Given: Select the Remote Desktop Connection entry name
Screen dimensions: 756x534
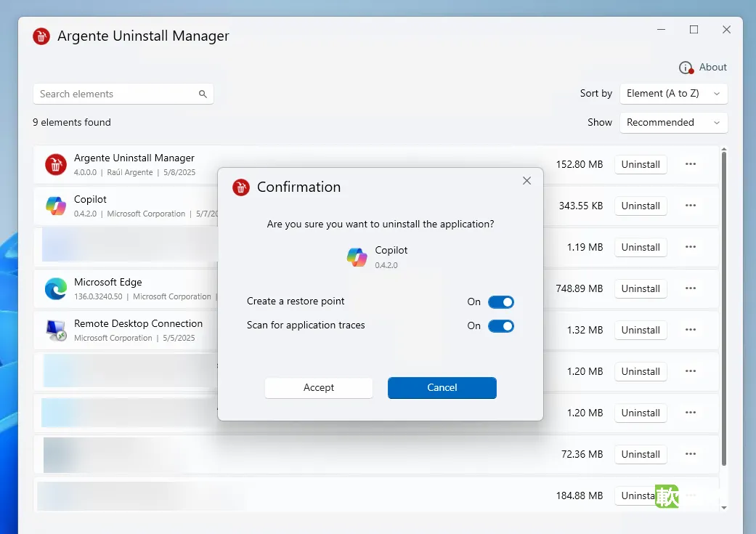Looking at the screenshot, I should click(139, 324).
